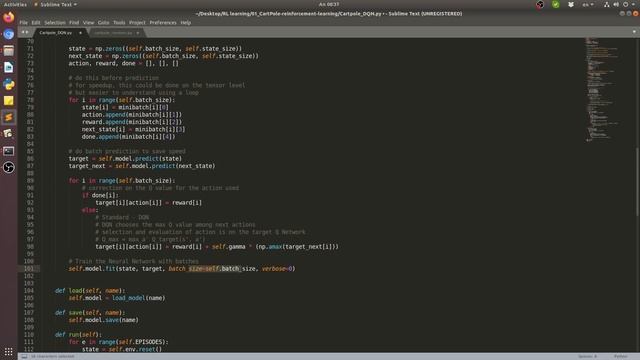Open the Goto menu
The height and width of the screenshot is (360, 640).
click(103, 22)
